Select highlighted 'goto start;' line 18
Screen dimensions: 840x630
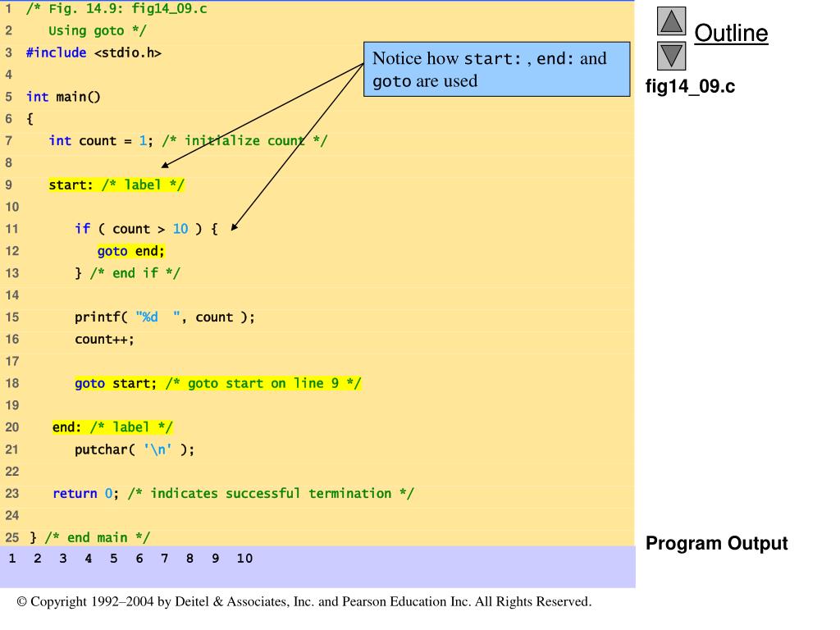click(218, 383)
